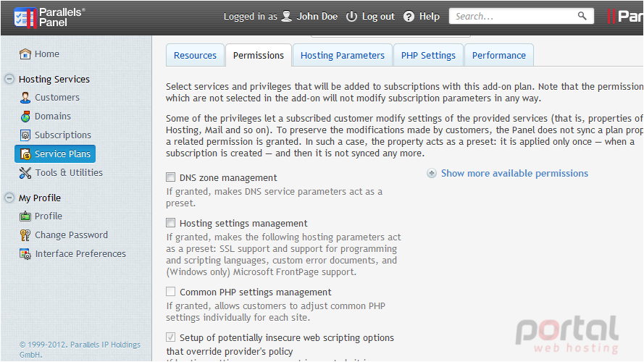644x362 pixels.
Task: Open Interface Preferences
Action: (x=80, y=254)
